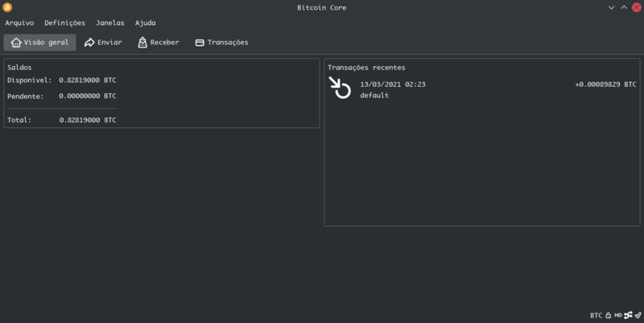
Task: Click the network connections icon
Action: tap(628, 315)
